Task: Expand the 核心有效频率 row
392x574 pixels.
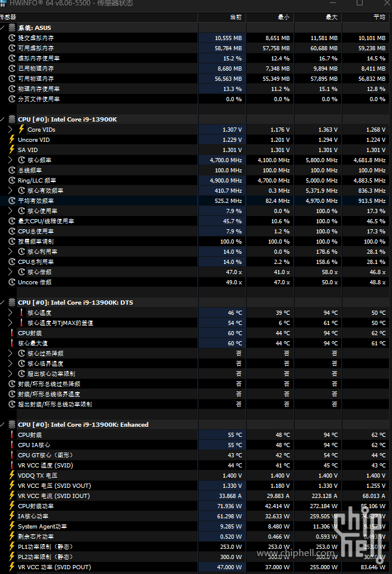Action: point(10,191)
